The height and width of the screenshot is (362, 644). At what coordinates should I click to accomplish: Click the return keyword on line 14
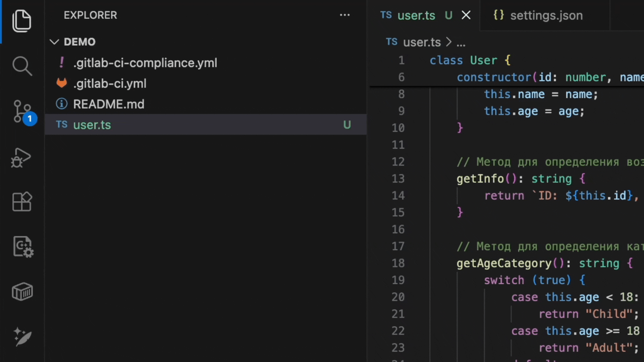(x=504, y=196)
